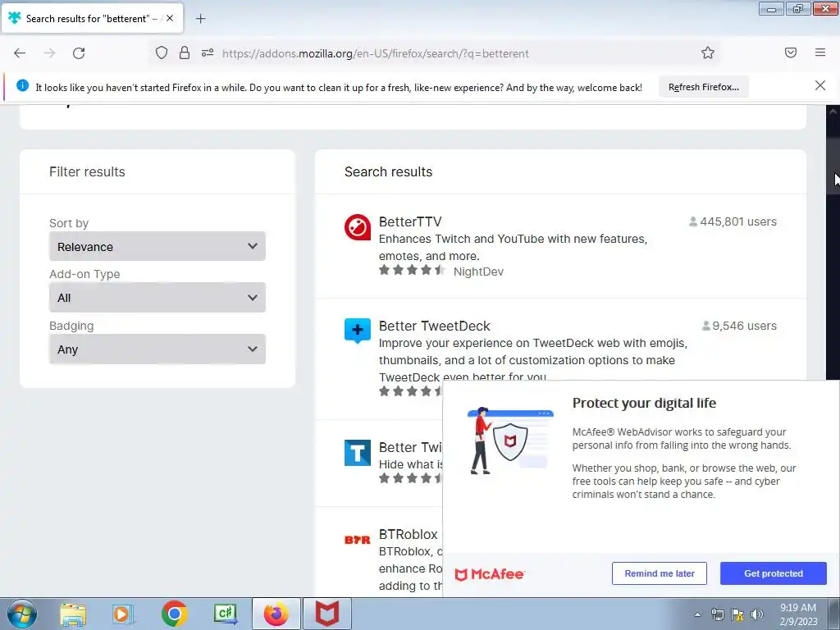Screen dimensions: 840x630
Task: Close the search results tab
Action: coord(170,18)
